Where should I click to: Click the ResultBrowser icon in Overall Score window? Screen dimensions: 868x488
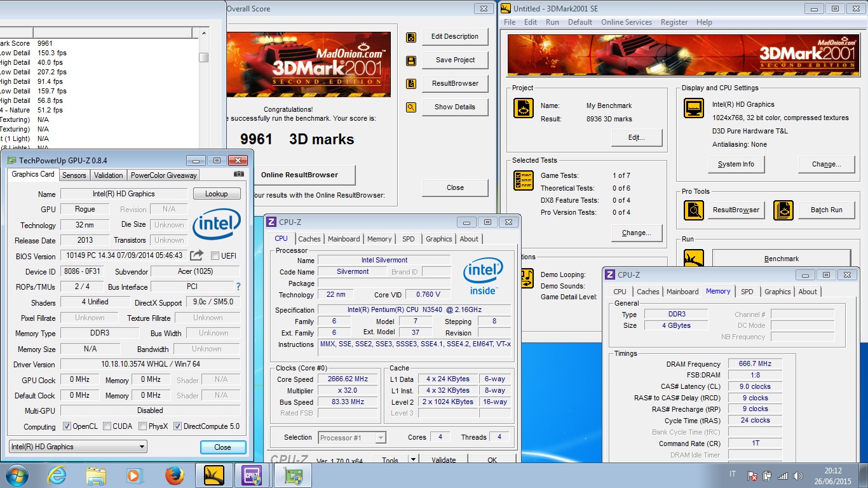click(x=411, y=84)
